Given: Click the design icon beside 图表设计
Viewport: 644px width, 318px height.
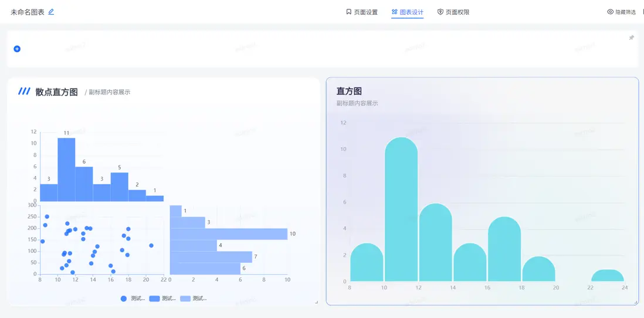Looking at the screenshot, I should (x=395, y=12).
